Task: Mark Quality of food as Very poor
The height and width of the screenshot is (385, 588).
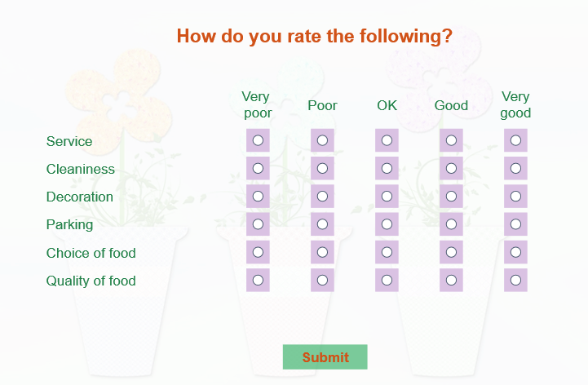Action: (258, 280)
